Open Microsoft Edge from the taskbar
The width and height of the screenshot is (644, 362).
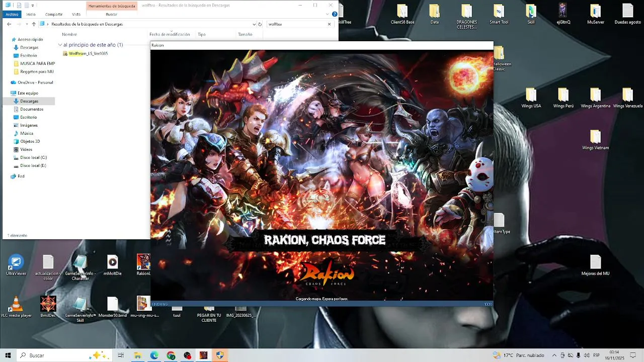point(154,355)
